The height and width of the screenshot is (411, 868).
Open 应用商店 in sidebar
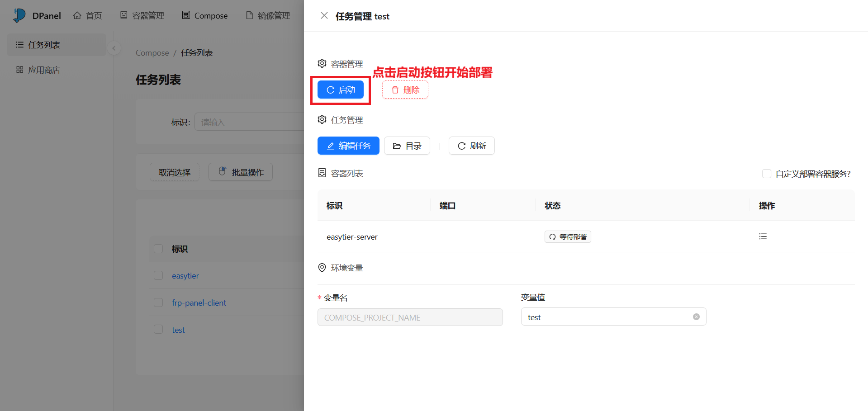coord(57,70)
